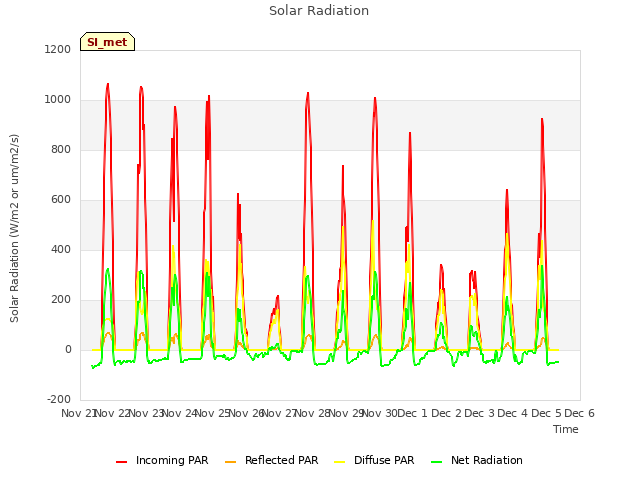The height and width of the screenshot is (480, 640).
Task: Click the green Net Radiation legend swatch
Action: (x=436, y=462)
